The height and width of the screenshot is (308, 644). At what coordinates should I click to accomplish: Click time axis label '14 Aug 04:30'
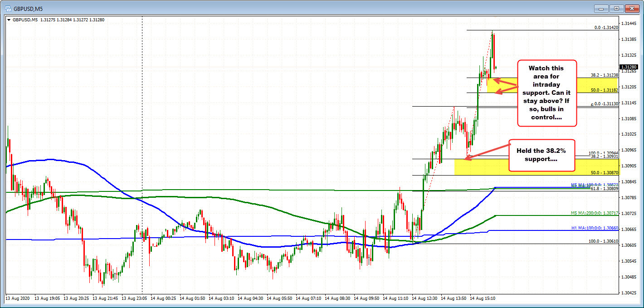pyautogui.click(x=251, y=298)
